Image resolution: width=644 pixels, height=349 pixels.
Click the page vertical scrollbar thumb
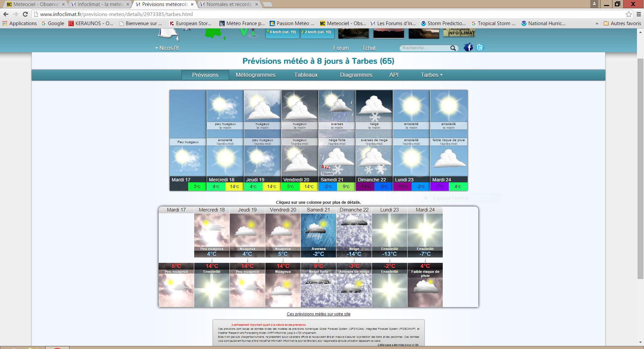coord(640,168)
